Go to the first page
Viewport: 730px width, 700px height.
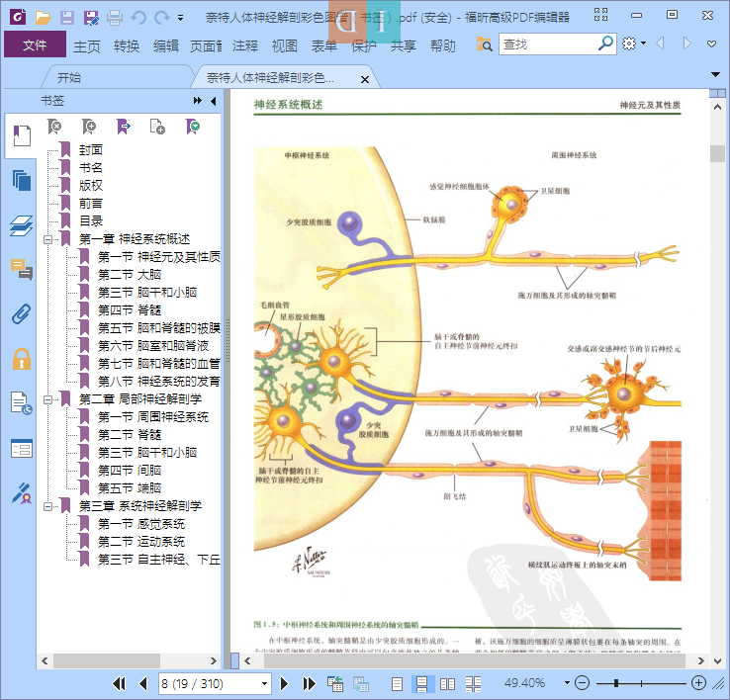[x=119, y=683]
